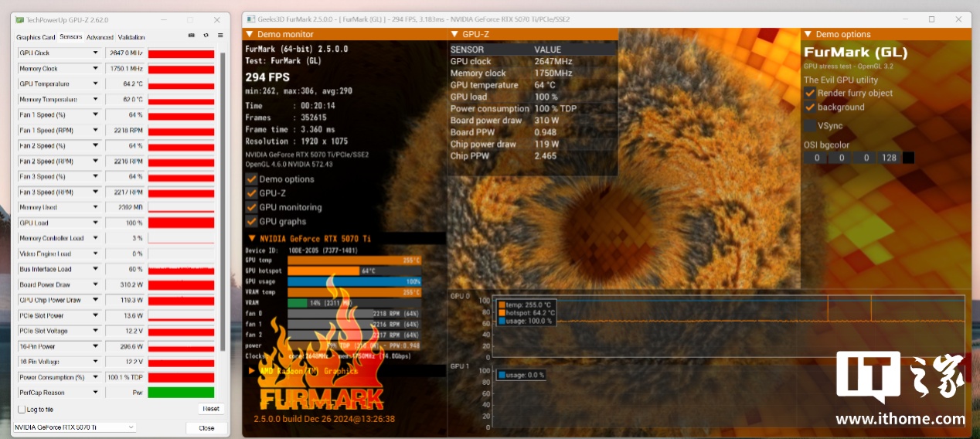
Task: Switch to the Graphics Card tab
Action: [36, 37]
